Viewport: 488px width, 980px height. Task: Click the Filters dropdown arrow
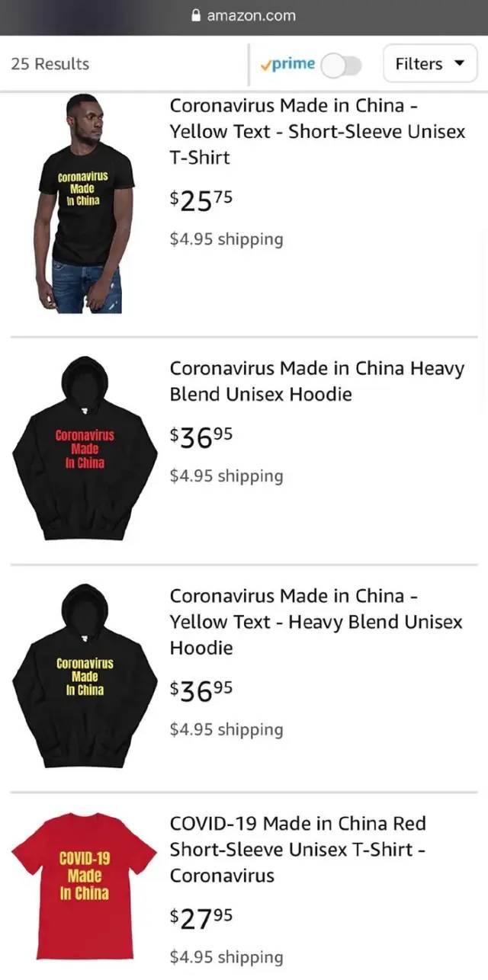[x=459, y=64]
